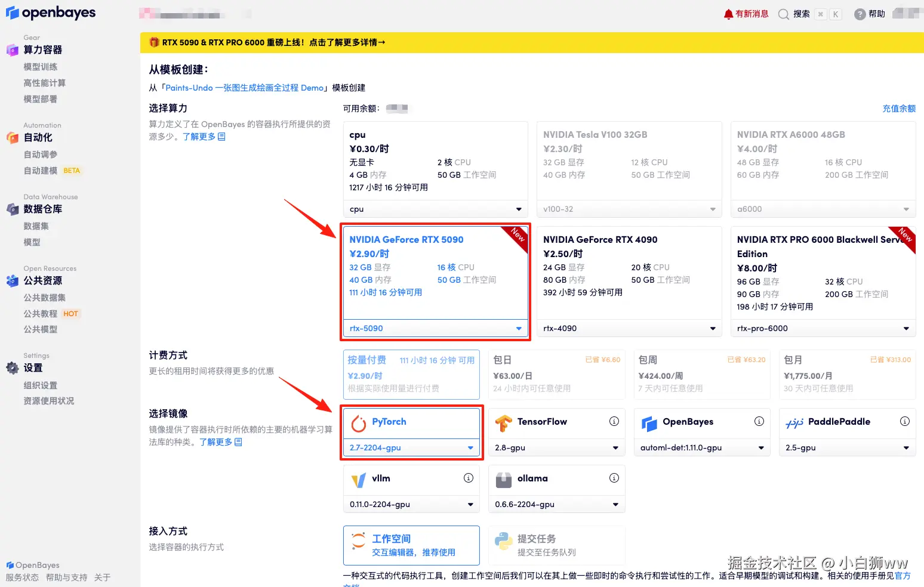Choose pay-as-you-go billing 按量付费
This screenshot has height=587, width=924.
coord(411,375)
